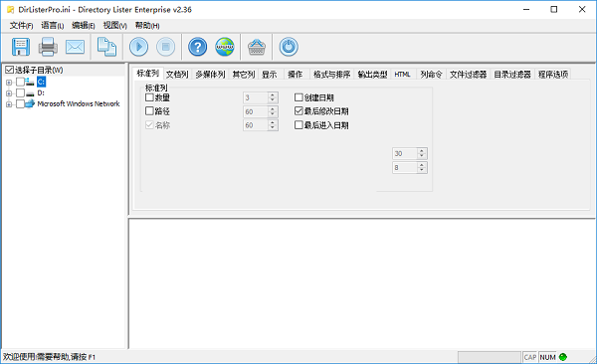
Task: Increase the 数量 width spinner value
Action: (273, 95)
